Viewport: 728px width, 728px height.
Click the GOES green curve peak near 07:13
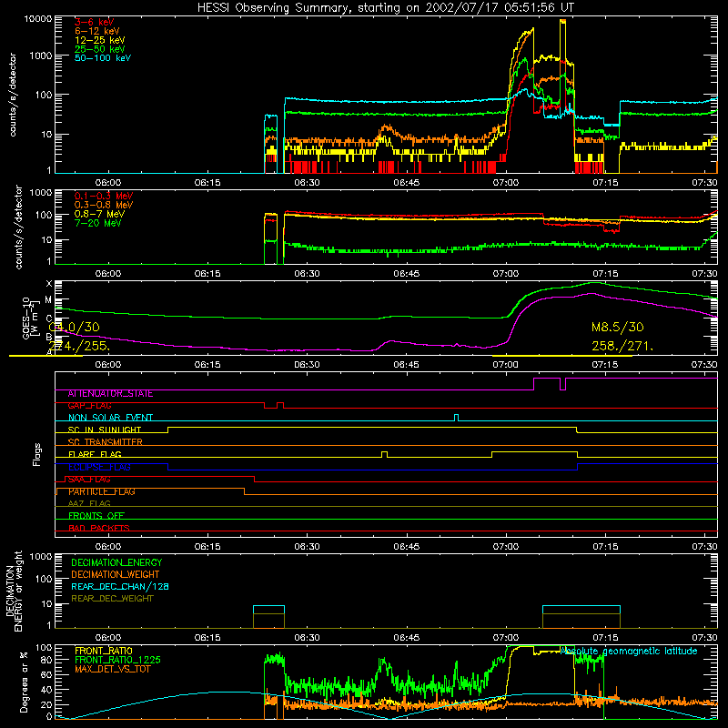pyautogui.click(x=594, y=282)
